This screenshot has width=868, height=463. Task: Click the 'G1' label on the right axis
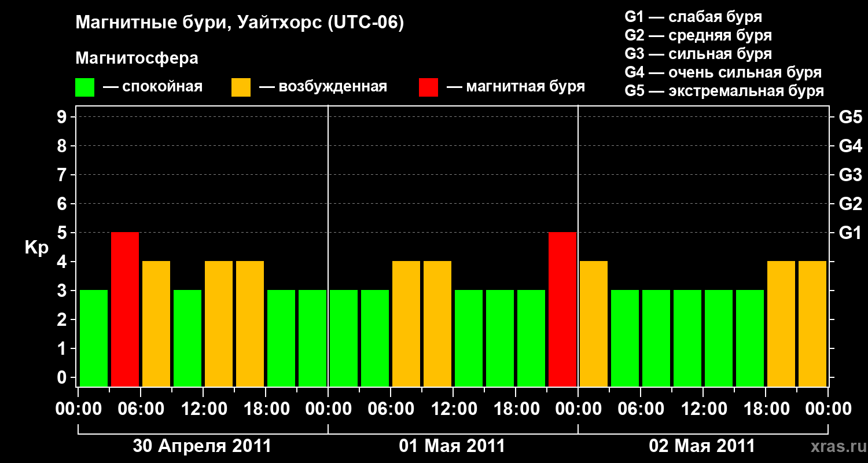[851, 233]
